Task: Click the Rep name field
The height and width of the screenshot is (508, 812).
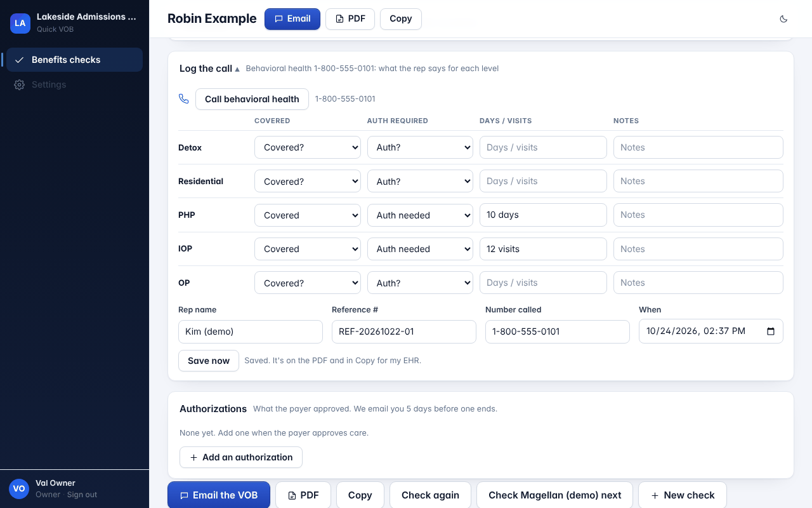Action: coord(251,331)
